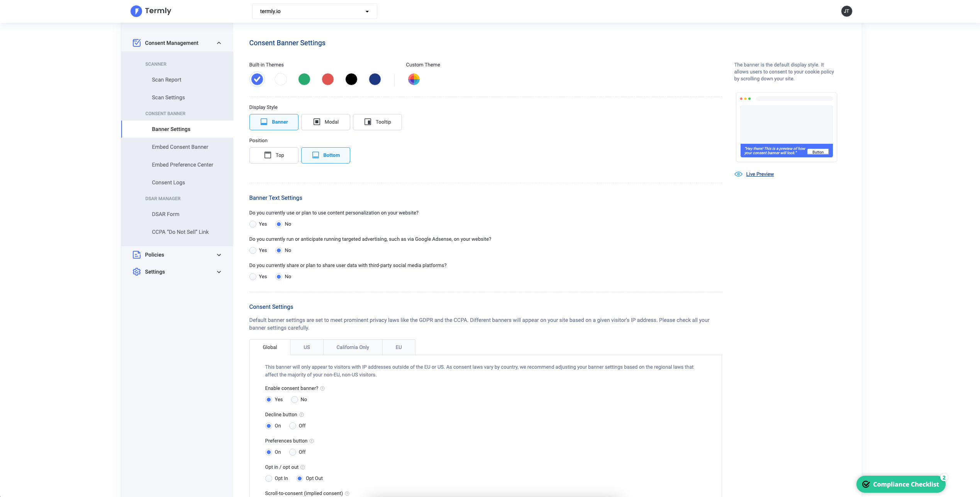The width and height of the screenshot is (980, 497).
Task: Select Yes for content personalization question
Action: point(253,224)
